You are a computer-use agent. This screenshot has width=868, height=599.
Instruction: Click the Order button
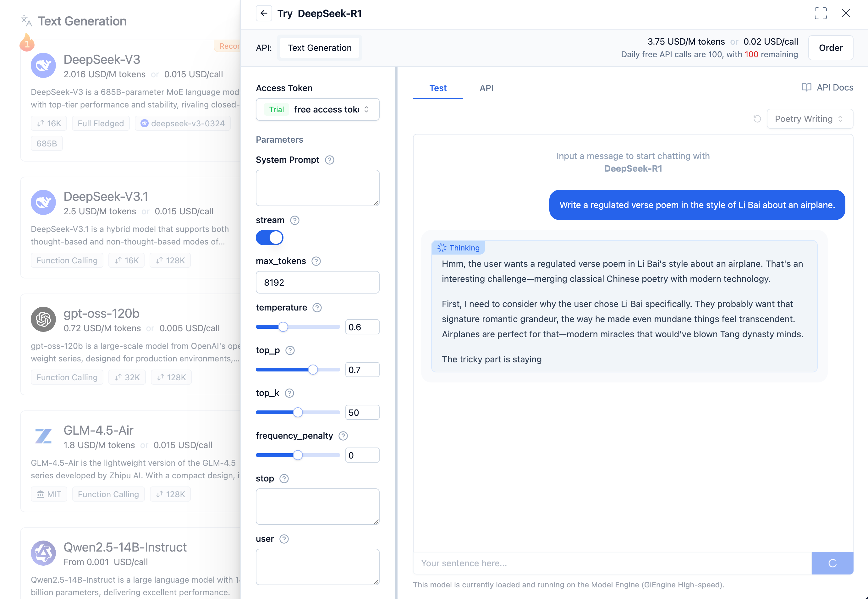click(x=831, y=48)
